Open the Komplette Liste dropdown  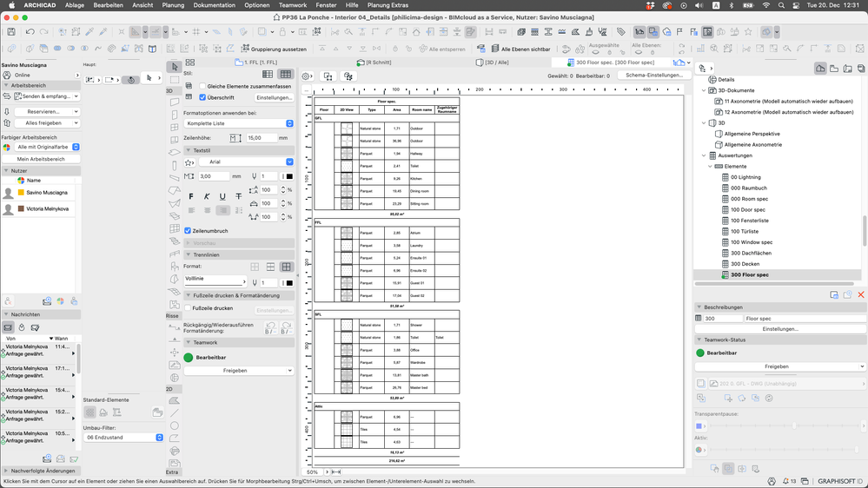pos(239,123)
